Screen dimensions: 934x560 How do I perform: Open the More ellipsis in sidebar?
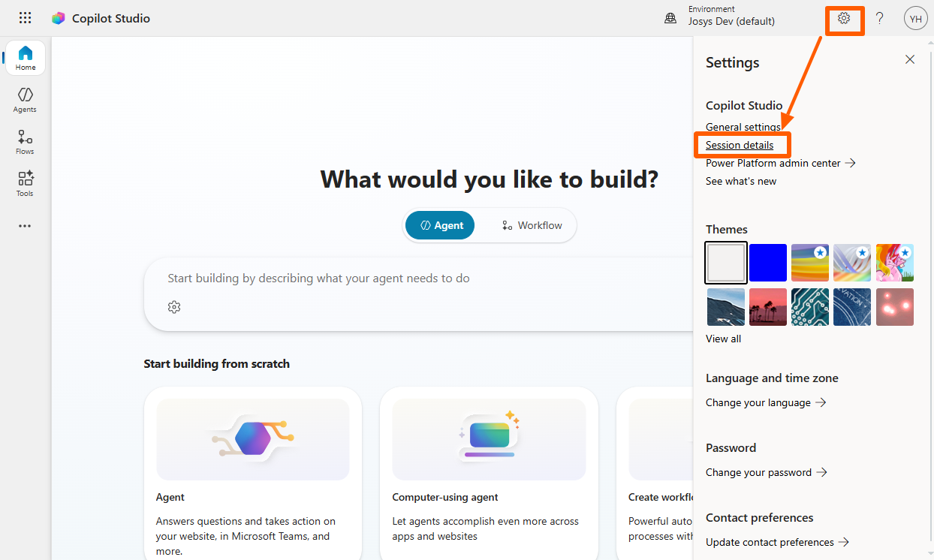click(26, 225)
